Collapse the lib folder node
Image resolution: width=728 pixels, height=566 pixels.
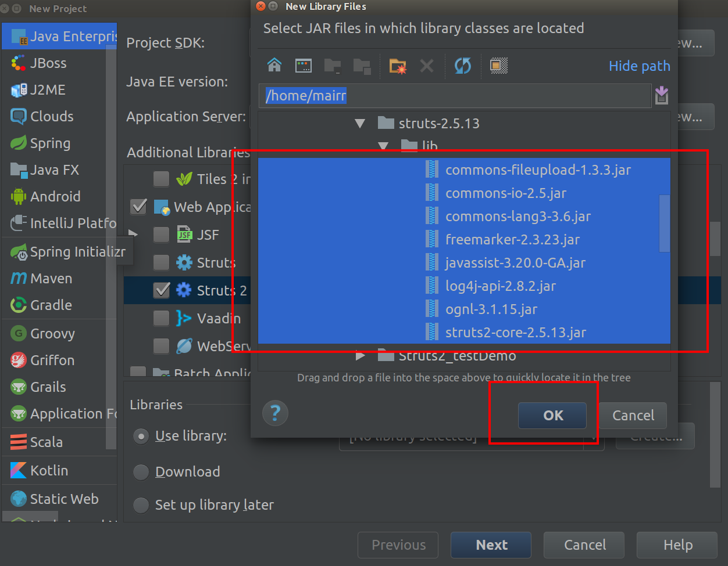tap(383, 146)
